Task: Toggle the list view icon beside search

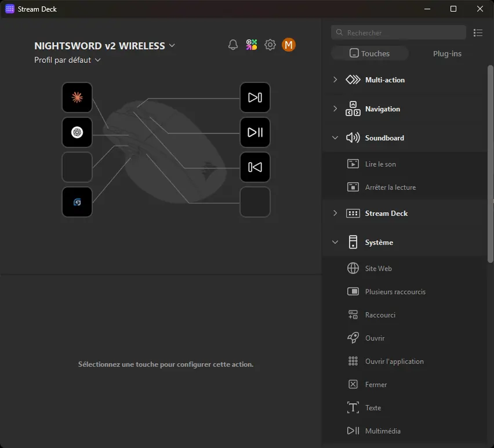Action: point(478,33)
